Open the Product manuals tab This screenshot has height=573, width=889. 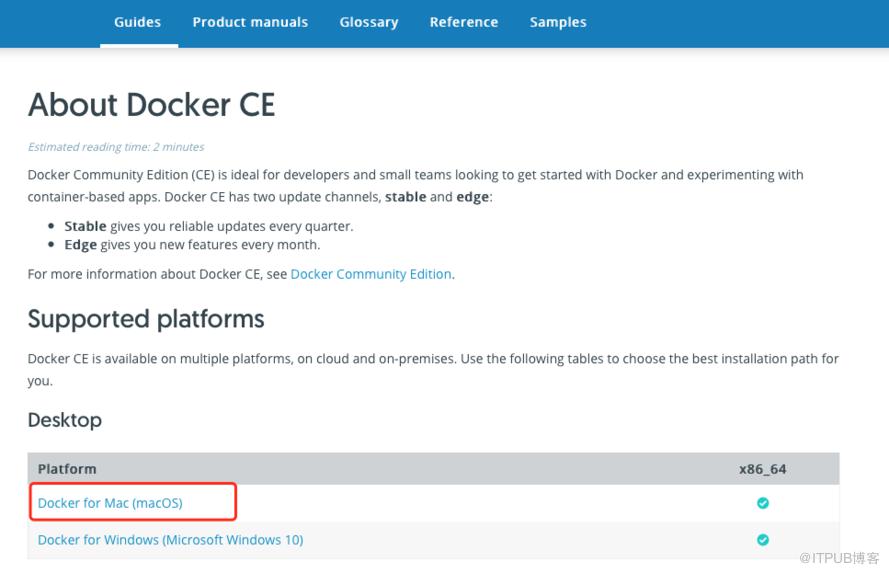[250, 22]
